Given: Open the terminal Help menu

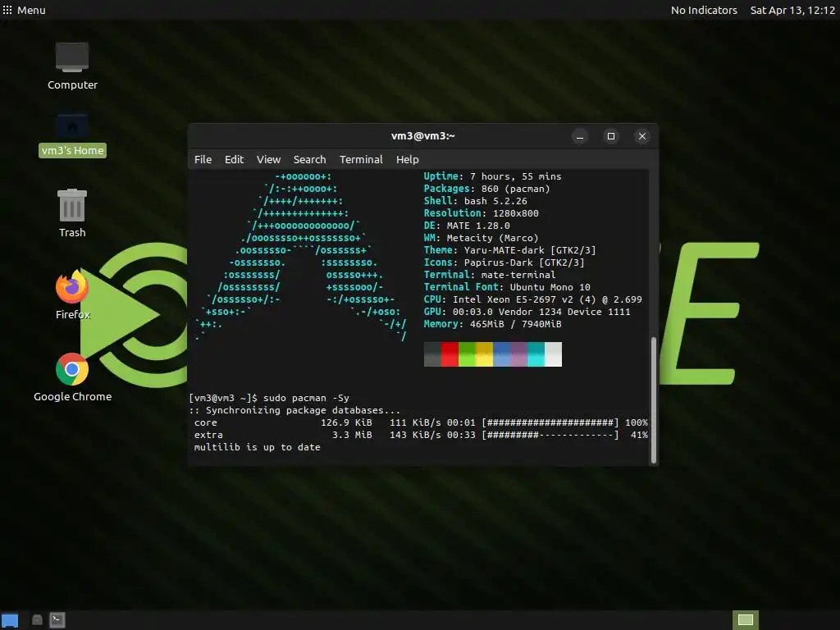Looking at the screenshot, I should click(408, 160).
